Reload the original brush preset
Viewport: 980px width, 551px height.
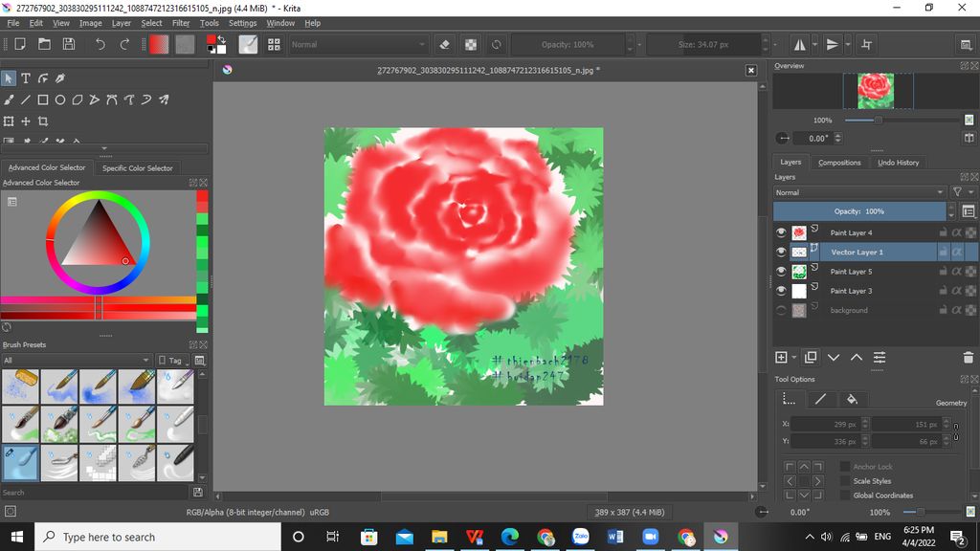click(497, 44)
